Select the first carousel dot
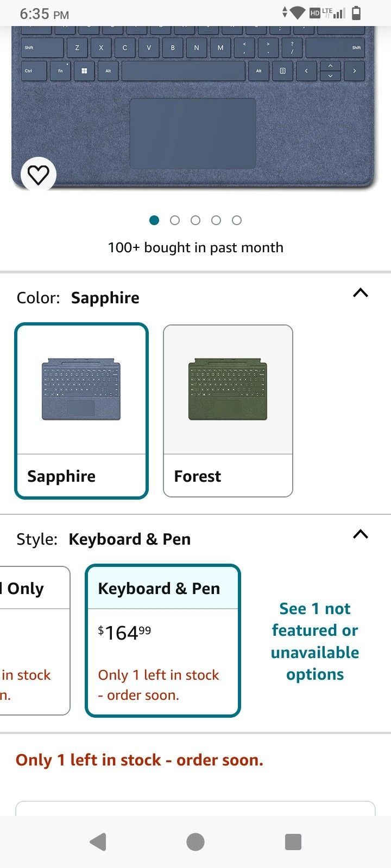Screen dimensions: 391x868 point(154,220)
